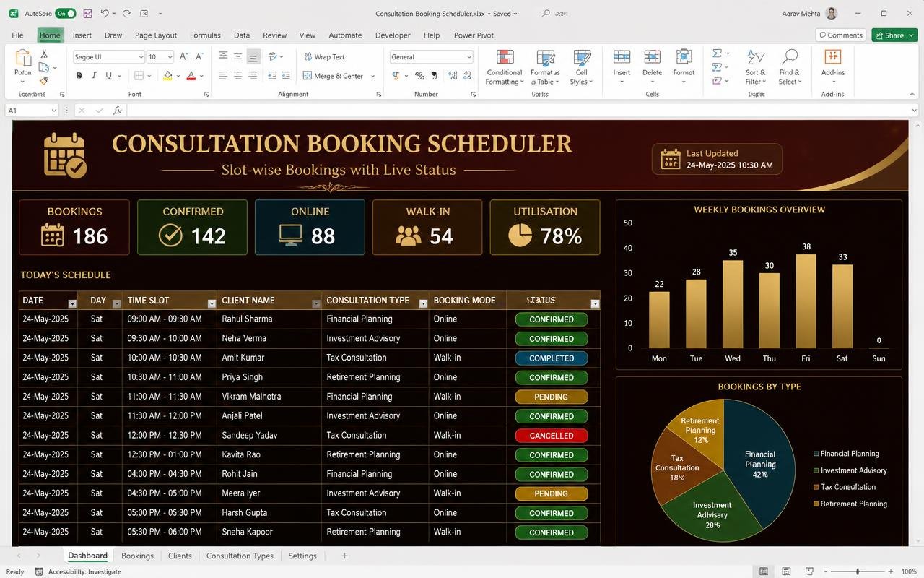
Task: Expand the Merge & Center dropdown arrow
Action: pos(372,76)
